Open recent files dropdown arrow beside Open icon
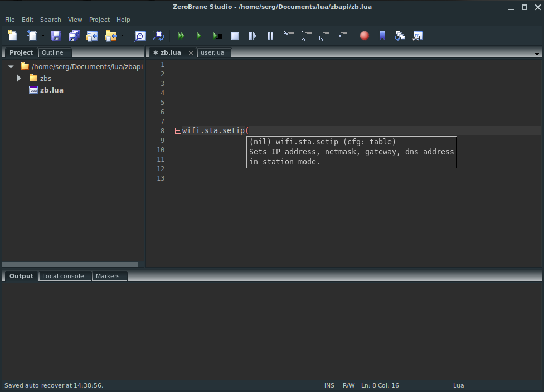The width and height of the screenshot is (544, 392). tap(43, 36)
